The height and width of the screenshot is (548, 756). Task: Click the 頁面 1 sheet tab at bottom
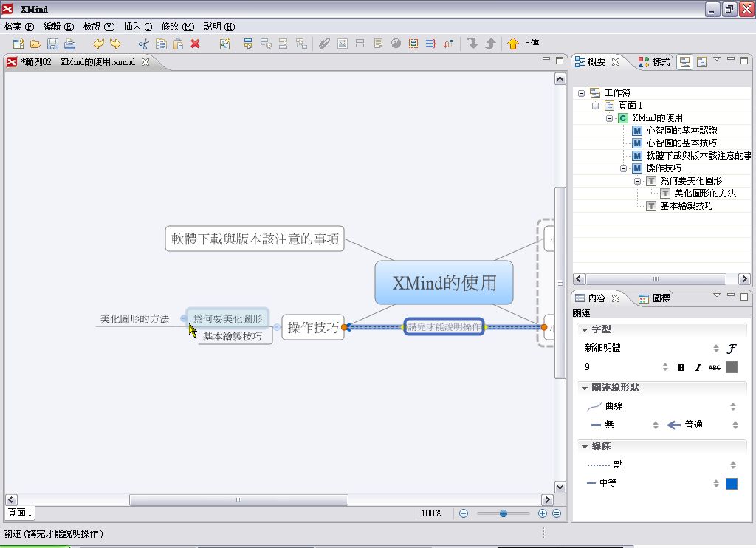click(x=20, y=513)
